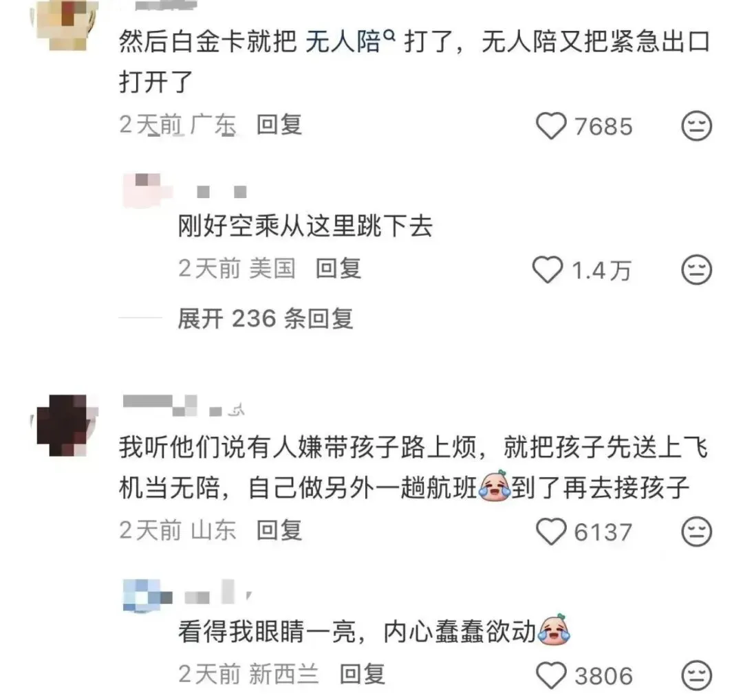Image resolution: width=743 pixels, height=700 pixels.
Task: Open avatar of the 白金卡 commenter
Action: tap(63, 25)
